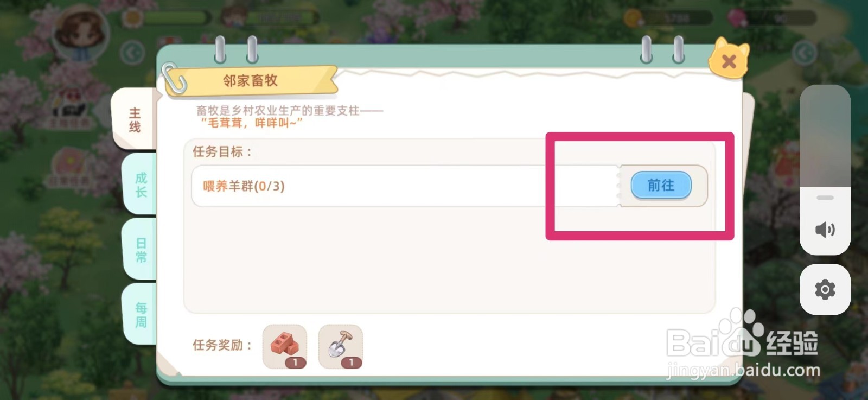This screenshot has height=400, width=868.
Task: Click the left green arrow button
Action: (x=132, y=53)
